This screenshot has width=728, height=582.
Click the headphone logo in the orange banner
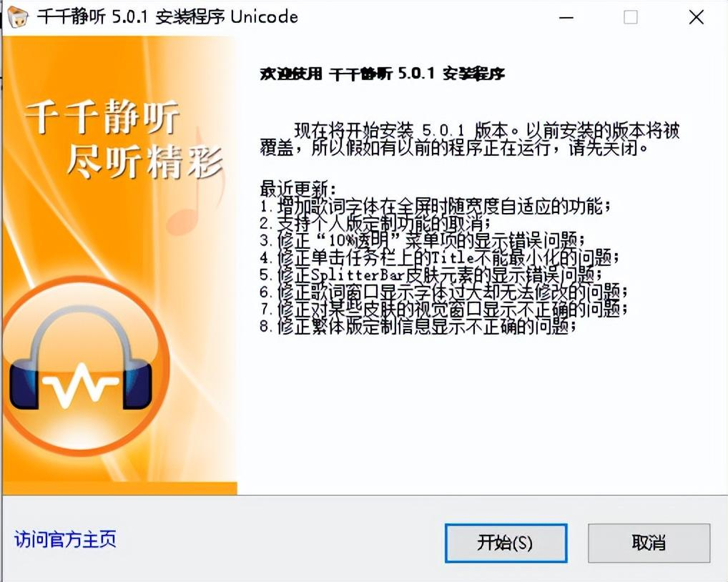point(82,365)
